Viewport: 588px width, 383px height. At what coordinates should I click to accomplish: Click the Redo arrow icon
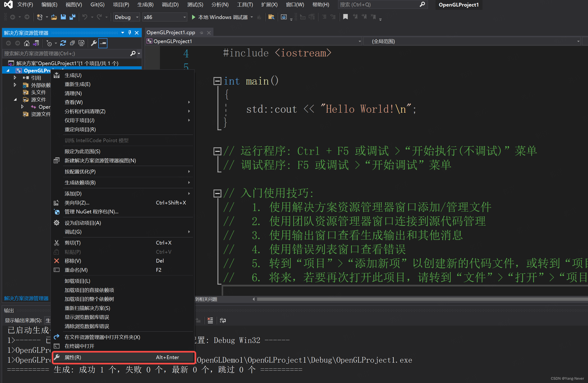coord(99,17)
